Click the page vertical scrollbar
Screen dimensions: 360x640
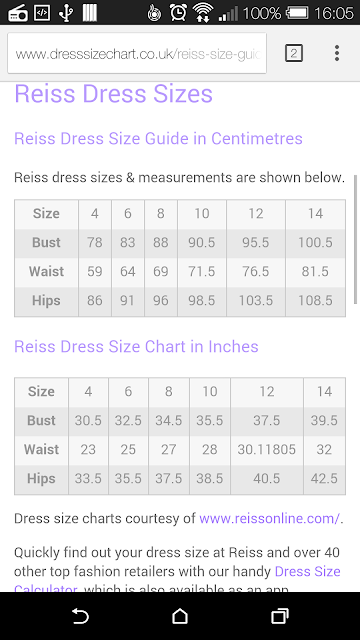tap(356, 239)
